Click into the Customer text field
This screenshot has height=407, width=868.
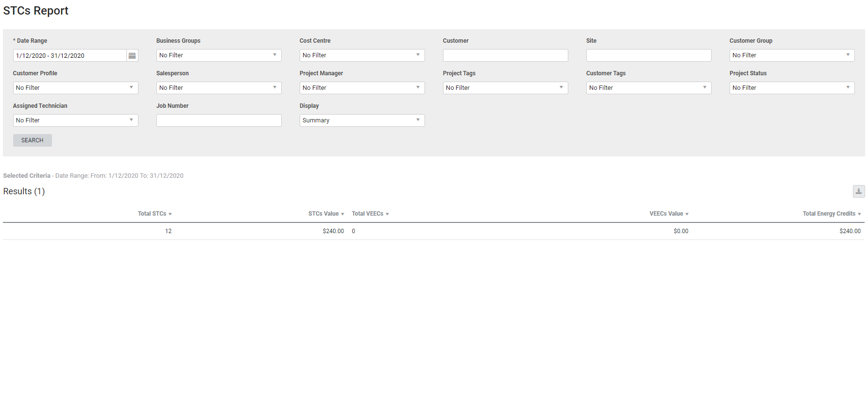505,55
